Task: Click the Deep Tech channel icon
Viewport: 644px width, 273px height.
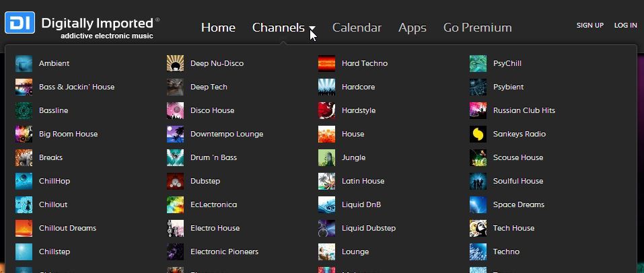Action: [176, 87]
